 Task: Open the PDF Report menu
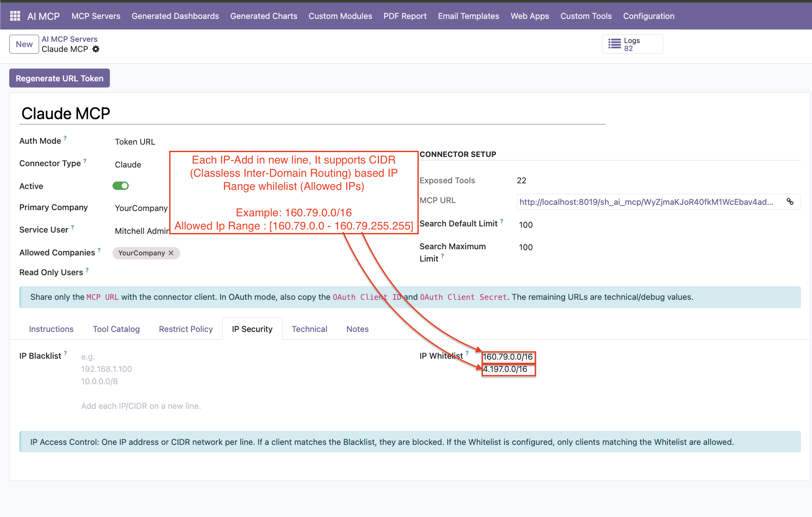tap(405, 16)
